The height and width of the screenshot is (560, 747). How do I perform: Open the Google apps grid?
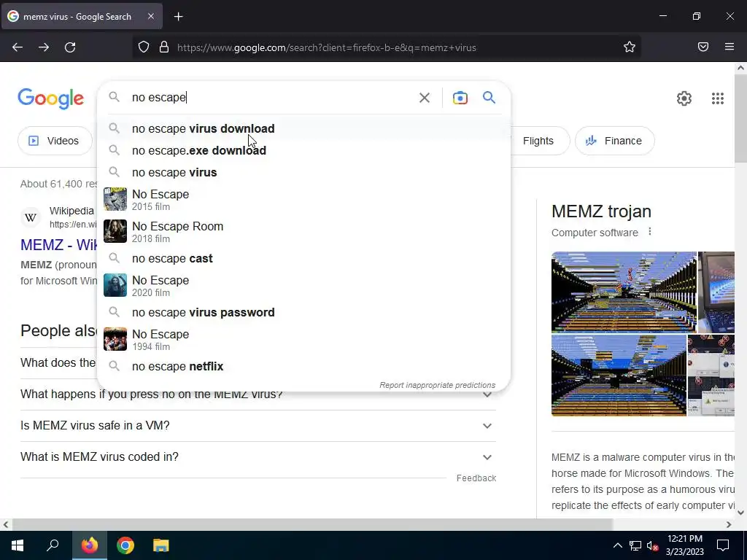718,98
